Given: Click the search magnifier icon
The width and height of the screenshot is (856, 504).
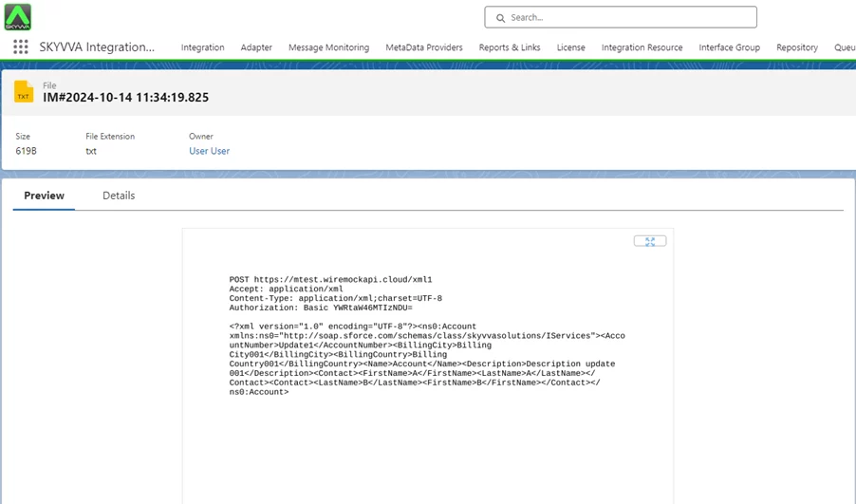Looking at the screenshot, I should click(x=500, y=17).
